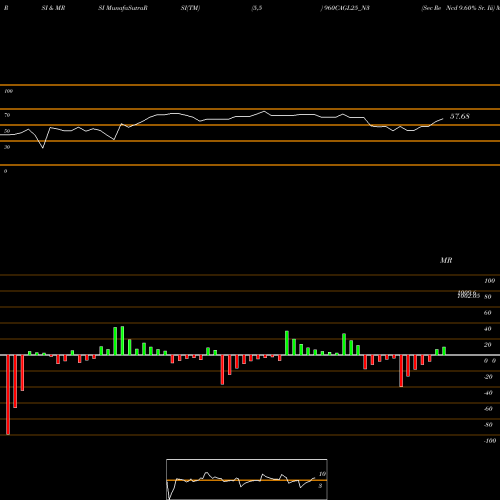This screenshot has height=500, width=500.
Task: Click the last green bar of MR histogram
Action: click(x=444, y=351)
